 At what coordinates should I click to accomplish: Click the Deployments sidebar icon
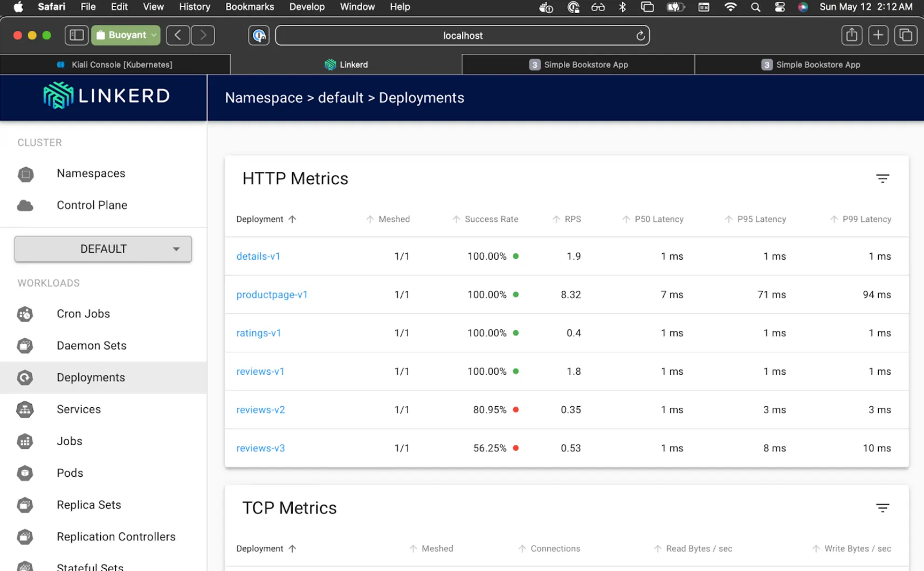point(25,378)
